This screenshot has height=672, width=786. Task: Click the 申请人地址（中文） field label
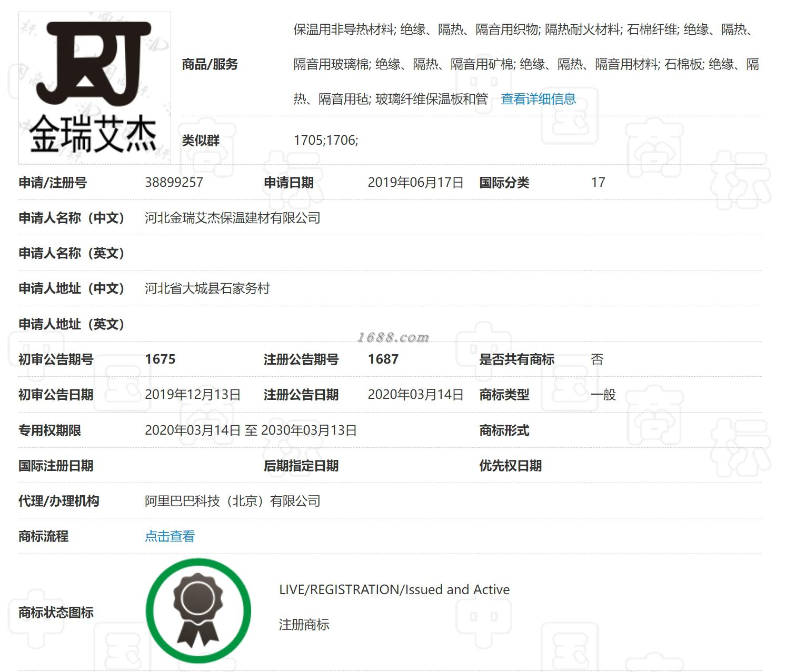72,288
